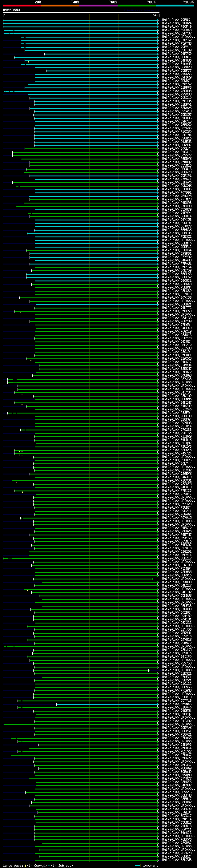
Task: Select the UniRef100_Q5EF77 hit label
Action: (177, 71)
